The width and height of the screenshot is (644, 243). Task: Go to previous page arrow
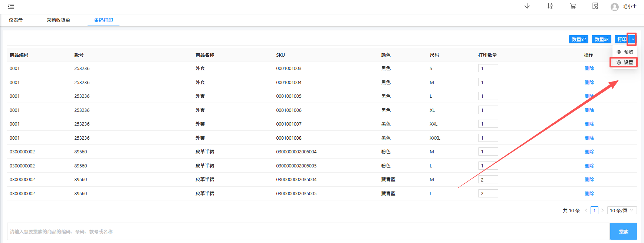click(x=586, y=210)
